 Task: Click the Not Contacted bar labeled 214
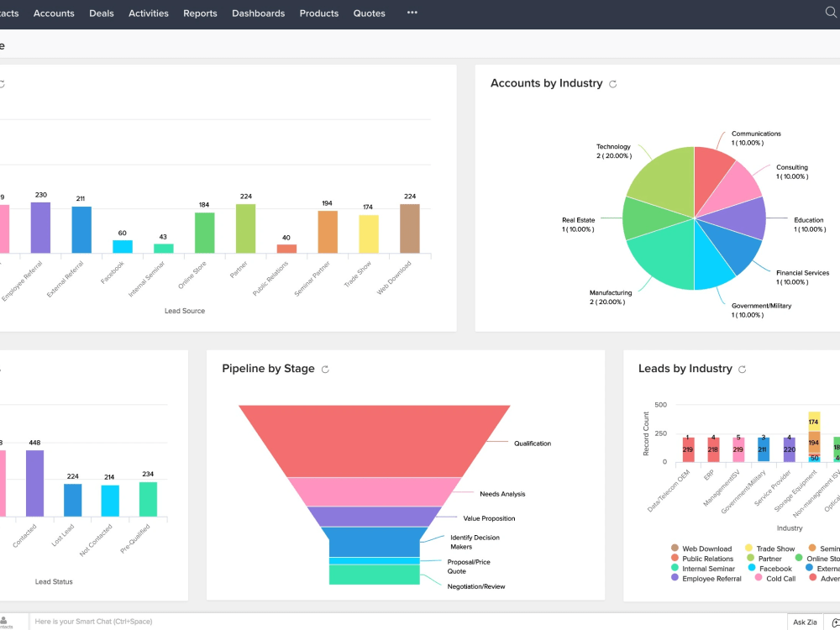click(x=110, y=501)
